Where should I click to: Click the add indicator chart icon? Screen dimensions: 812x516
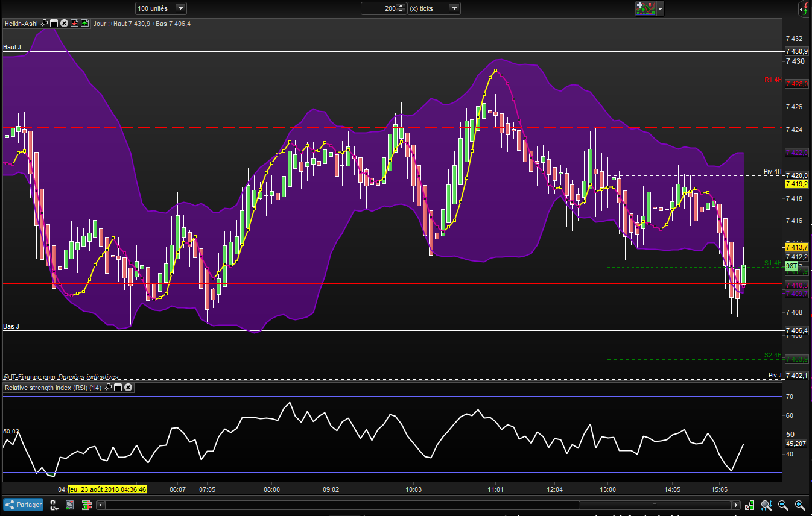pos(645,8)
